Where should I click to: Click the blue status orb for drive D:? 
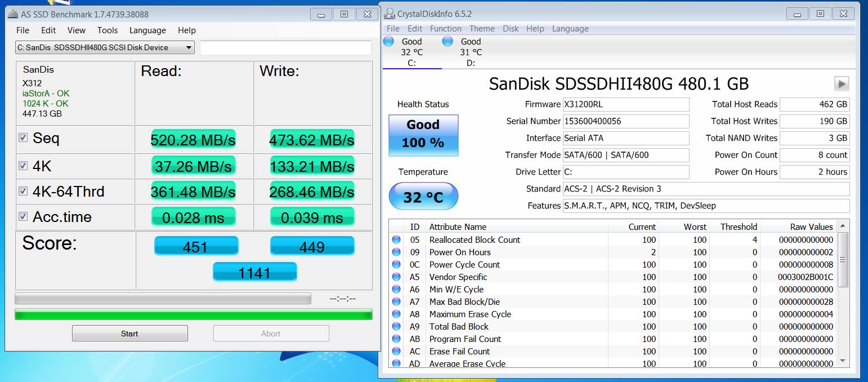point(448,41)
